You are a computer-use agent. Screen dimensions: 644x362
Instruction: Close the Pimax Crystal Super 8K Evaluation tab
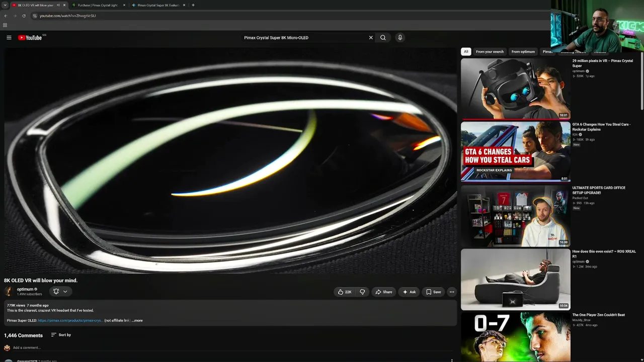click(x=184, y=5)
